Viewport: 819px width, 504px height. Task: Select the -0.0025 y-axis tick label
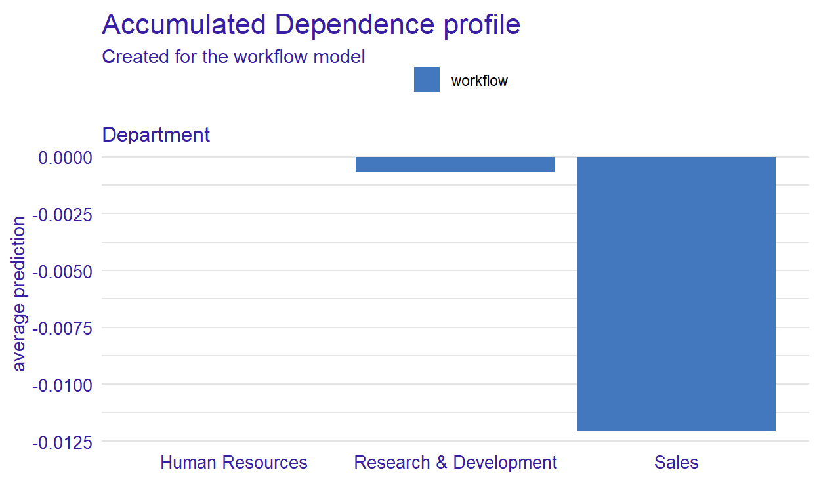point(63,214)
